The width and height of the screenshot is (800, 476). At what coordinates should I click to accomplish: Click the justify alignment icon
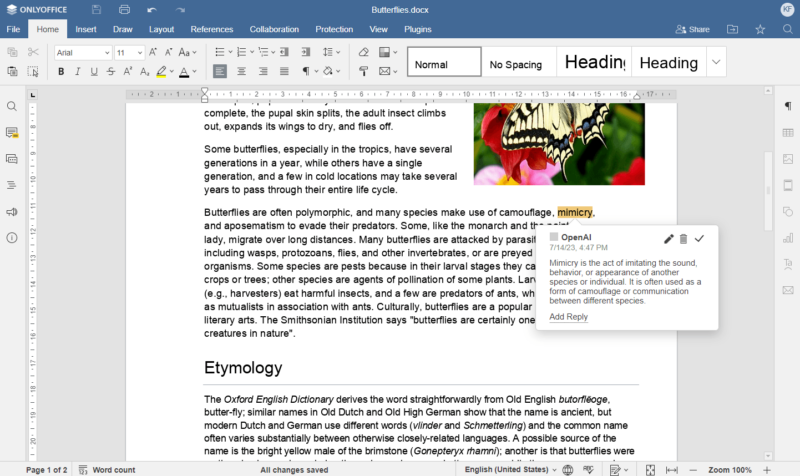click(285, 72)
